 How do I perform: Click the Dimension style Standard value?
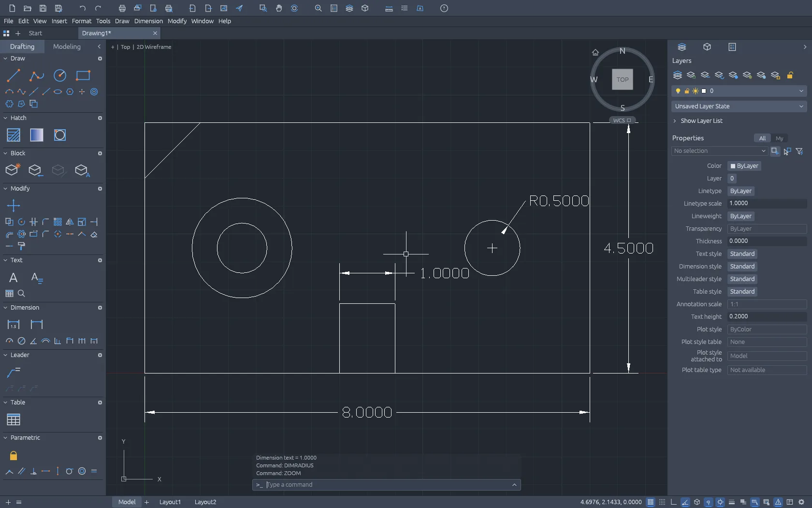pyautogui.click(x=742, y=267)
